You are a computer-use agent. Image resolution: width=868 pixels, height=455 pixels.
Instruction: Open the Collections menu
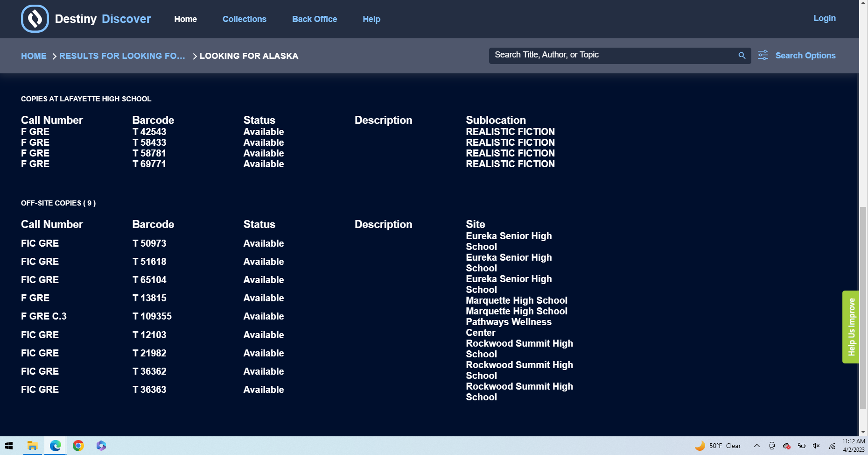coord(245,19)
